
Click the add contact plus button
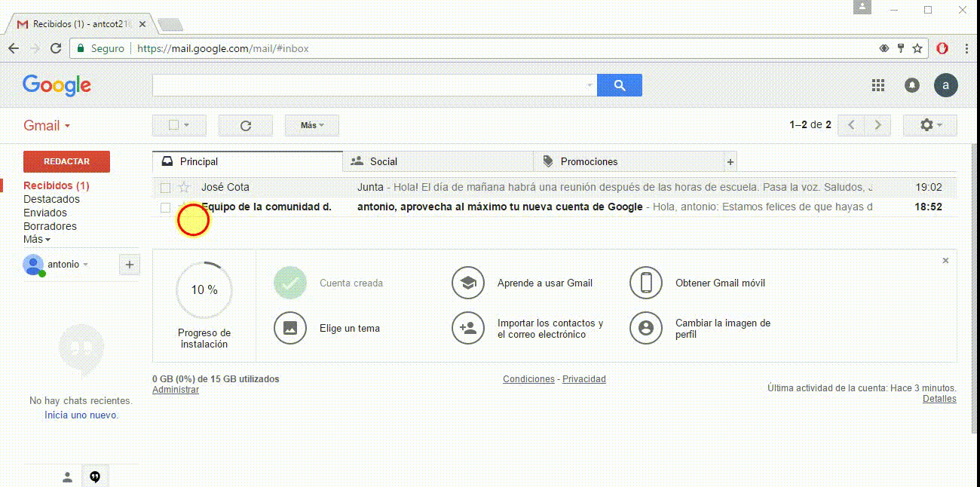(130, 265)
